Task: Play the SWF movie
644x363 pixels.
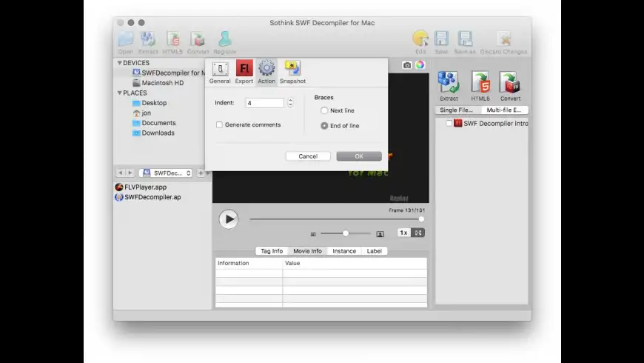Action: point(228,219)
